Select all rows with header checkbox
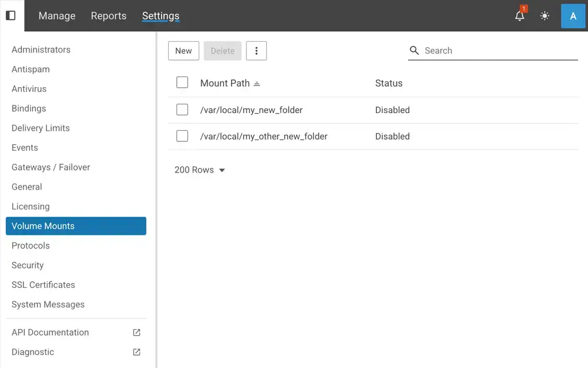Viewport: 588px width, 368px height. coord(182,82)
